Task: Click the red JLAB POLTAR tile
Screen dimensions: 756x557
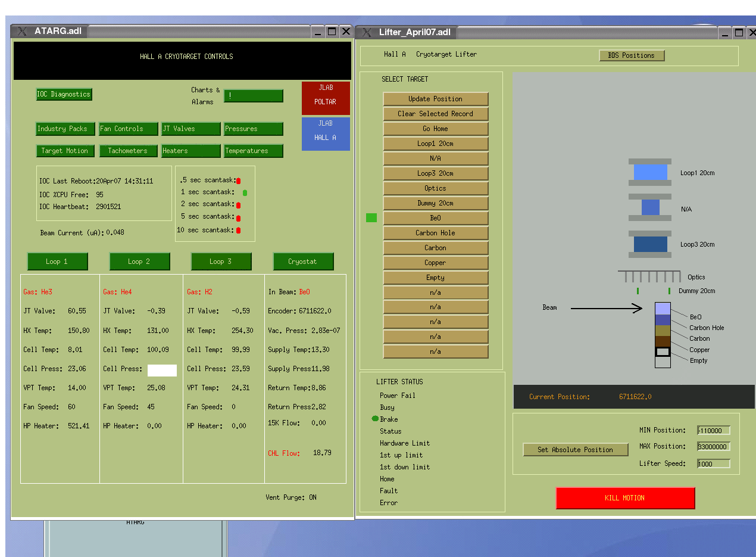Action: coord(326,98)
